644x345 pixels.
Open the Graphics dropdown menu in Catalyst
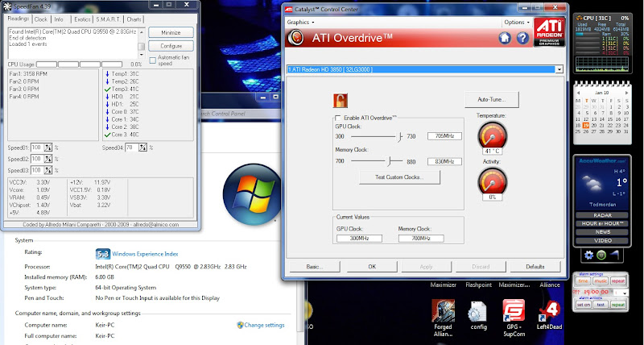pos(300,23)
